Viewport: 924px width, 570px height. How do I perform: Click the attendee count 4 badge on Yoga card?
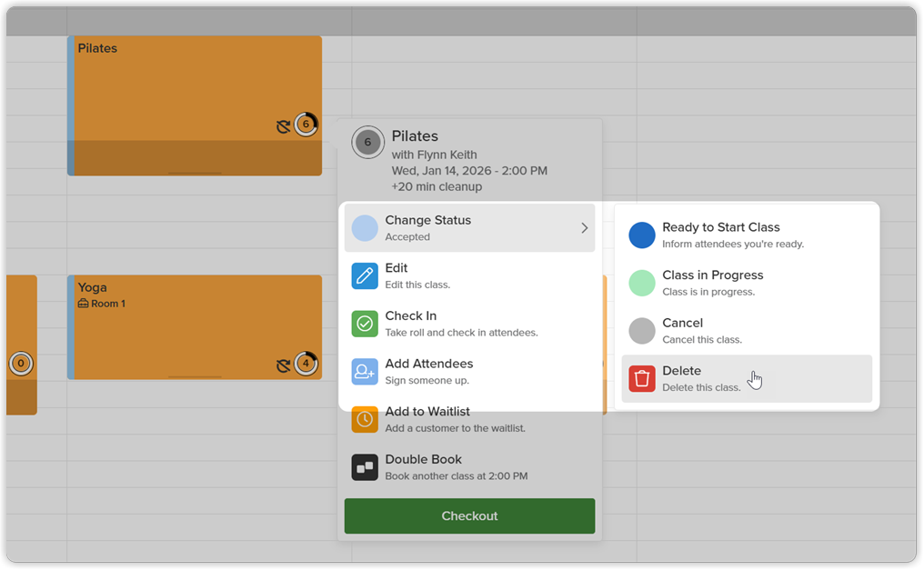[306, 364]
